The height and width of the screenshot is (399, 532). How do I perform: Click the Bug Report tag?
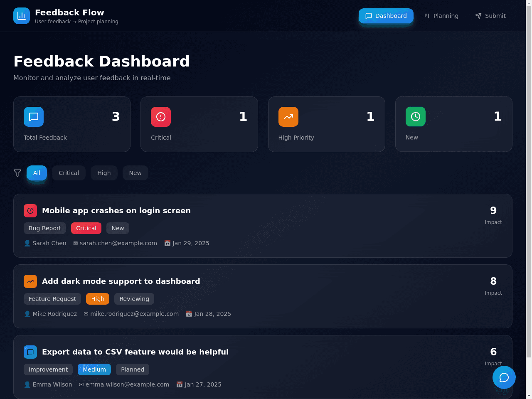pos(45,228)
